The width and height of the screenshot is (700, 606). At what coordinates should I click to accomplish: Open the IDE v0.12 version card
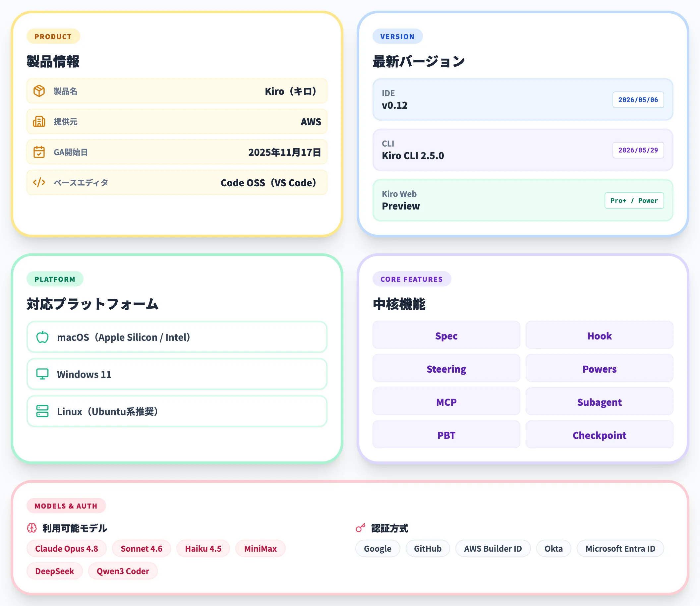pos(522,99)
